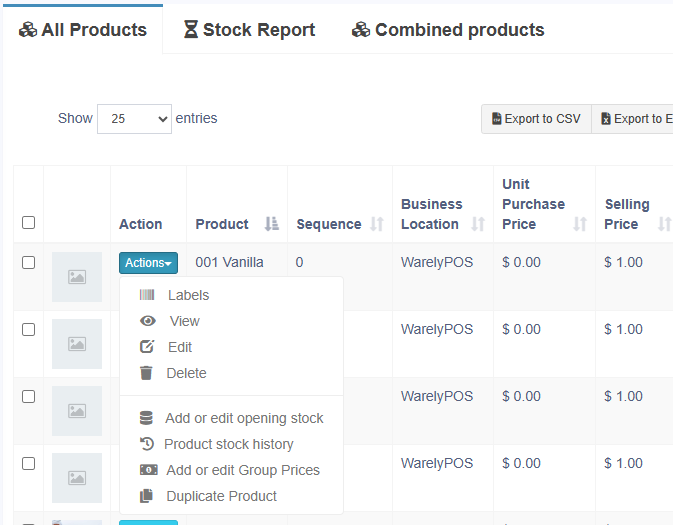Check the checkbox for 001 Vanilla row
The height and width of the screenshot is (525, 673).
click(28, 262)
